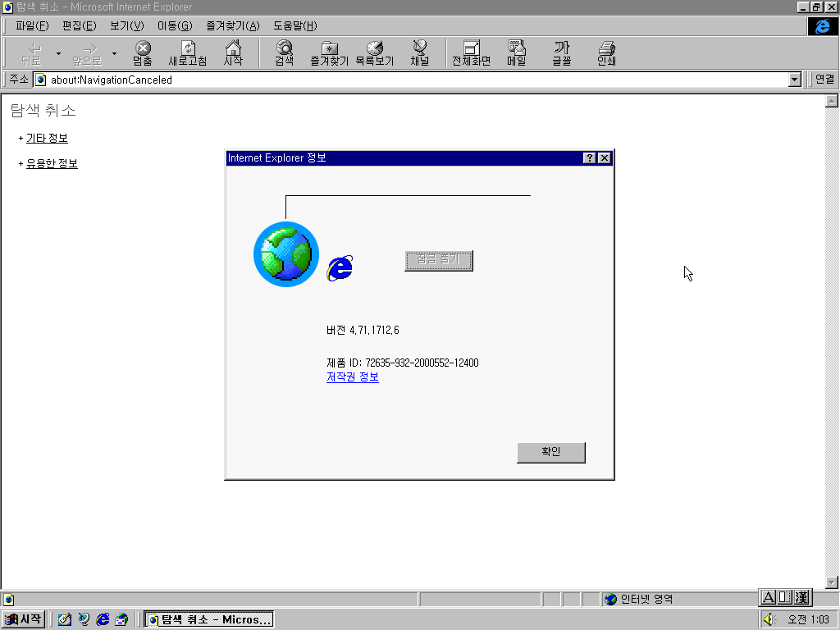Click the volume speaker icon in the system tray

click(x=769, y=619)
